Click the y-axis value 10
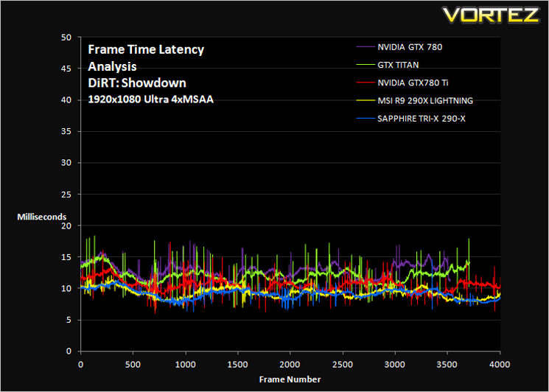The width and height of the screenshot is (549, 392). [x=66, y=289]
